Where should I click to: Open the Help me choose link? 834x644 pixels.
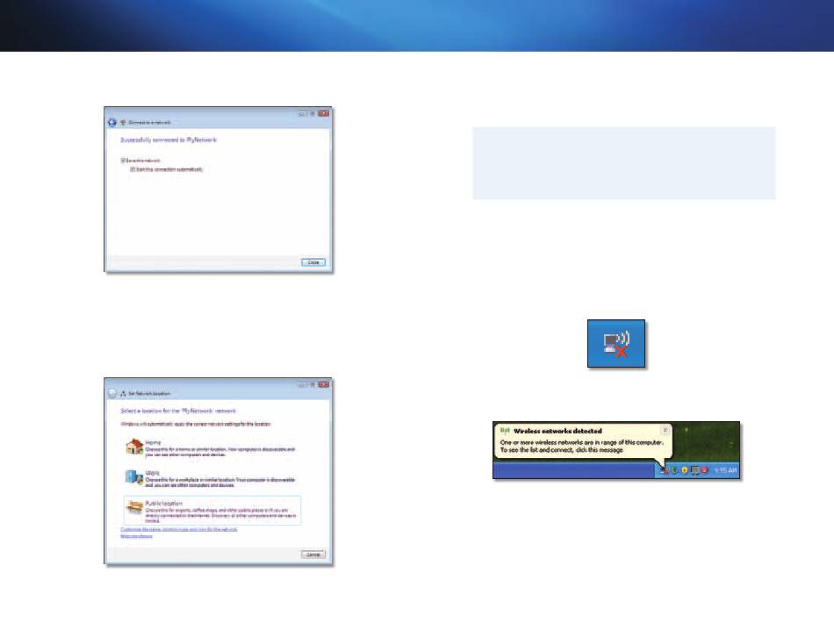[137, 536]
